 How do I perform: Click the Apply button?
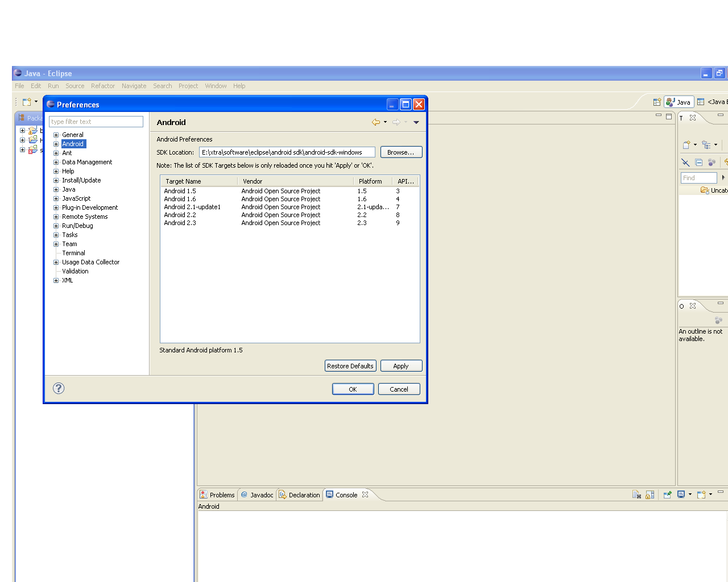[x=401, y=366]
